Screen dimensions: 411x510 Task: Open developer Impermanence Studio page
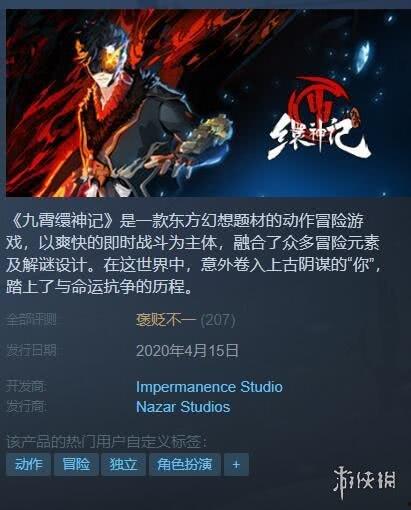tap(209, 387)
